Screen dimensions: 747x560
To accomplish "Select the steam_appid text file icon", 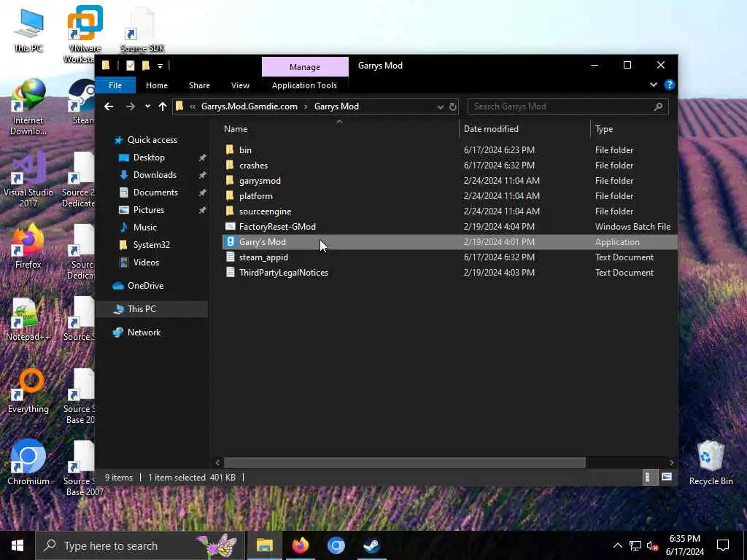I will click(x=230, y=257).
